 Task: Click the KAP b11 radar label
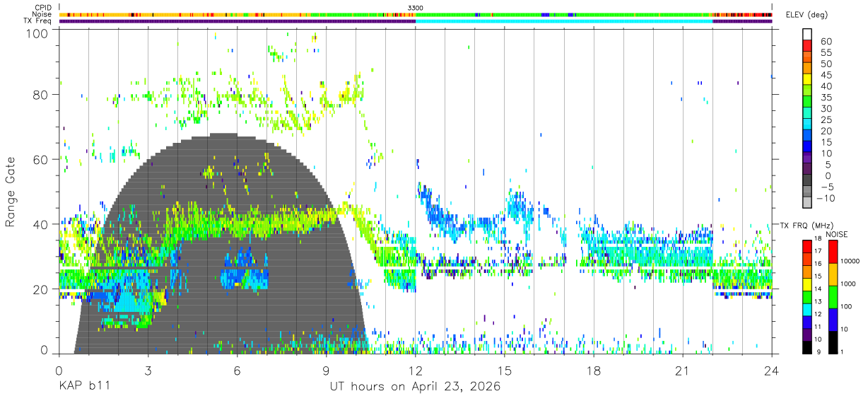85,388
